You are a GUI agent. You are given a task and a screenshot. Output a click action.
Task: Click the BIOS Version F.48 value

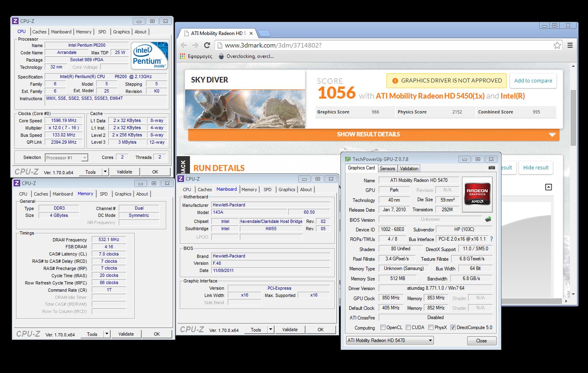coord(270,263)
